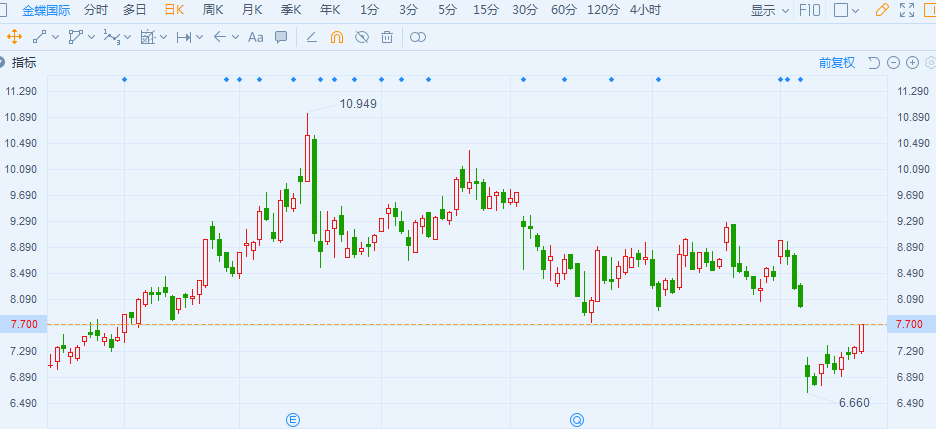This screenshot has height=429, width=936.
Task: Open the F10 company info
Action: (811, 10)
